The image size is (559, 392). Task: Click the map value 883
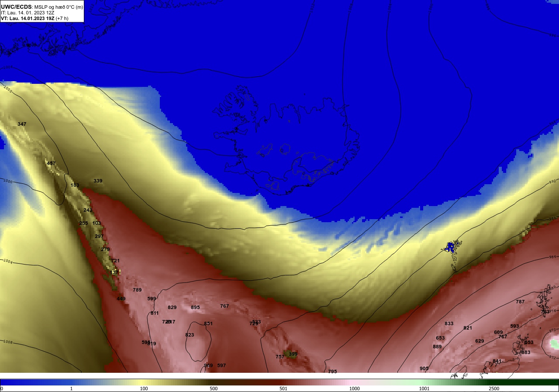coord(526,352)
